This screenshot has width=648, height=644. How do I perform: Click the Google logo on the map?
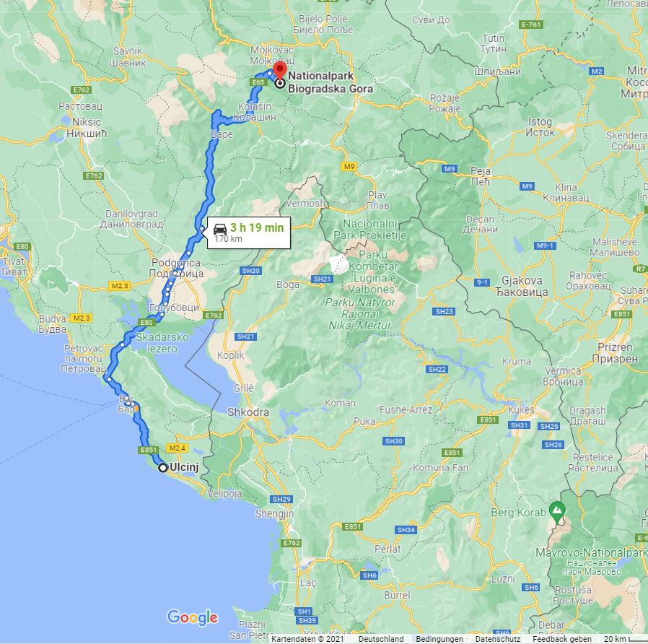point(192,617)
